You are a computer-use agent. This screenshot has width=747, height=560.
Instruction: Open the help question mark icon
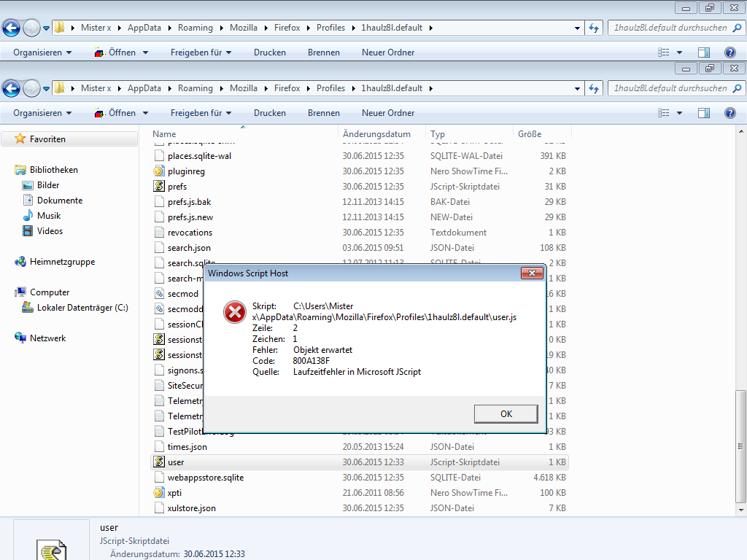[x=729, y=113]
